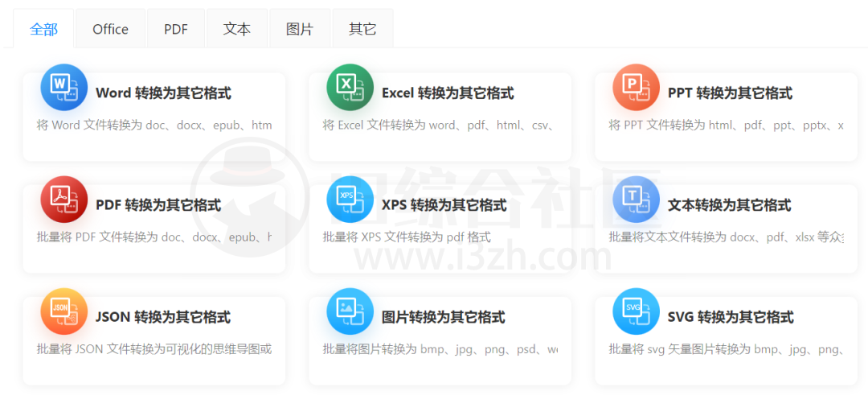
Task: Switch to the 全部 tab
Action: (x=43, y=29)
